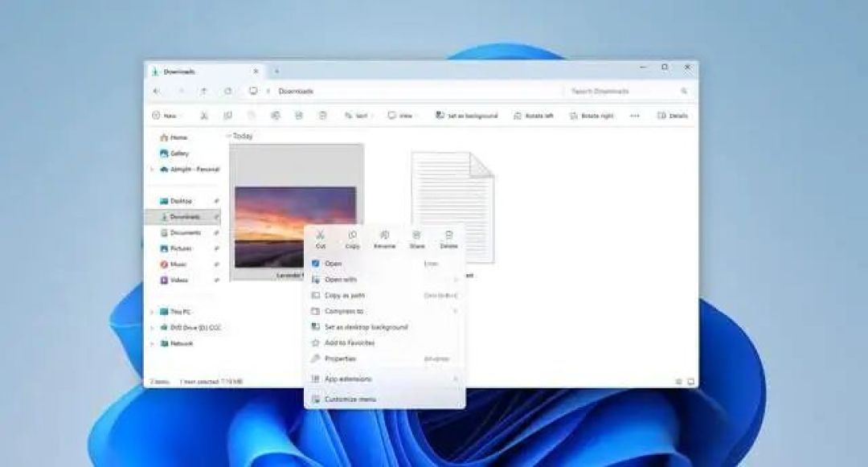Expand the OneDrive Personal tree node
The image size is (868, 467).
pos(152,170)
